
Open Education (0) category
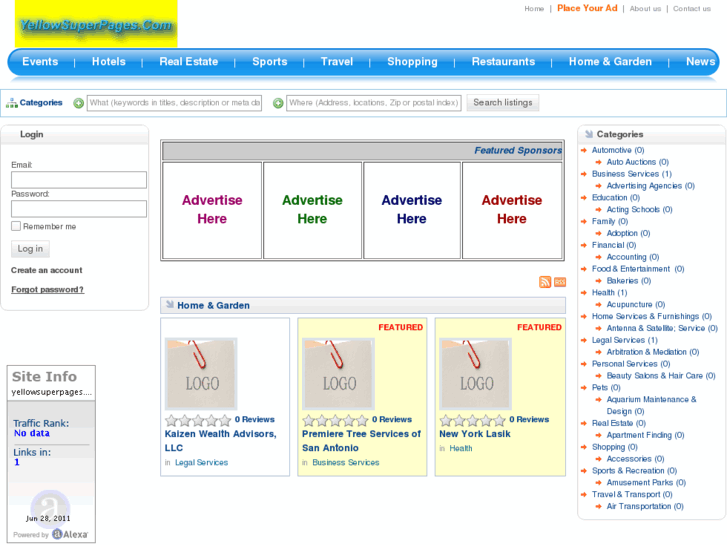[x=616, y=198]
